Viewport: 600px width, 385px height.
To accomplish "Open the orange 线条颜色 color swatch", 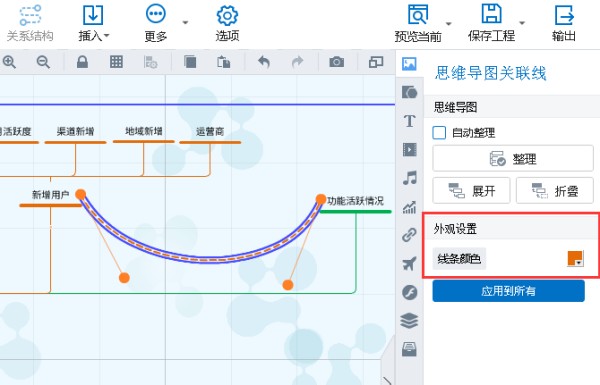I will click(x=575, y=259).
